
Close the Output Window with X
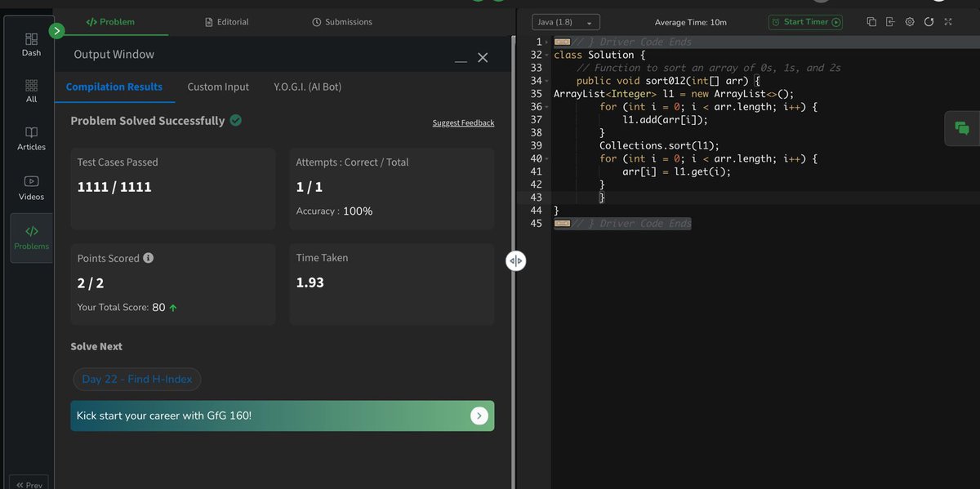483,57
